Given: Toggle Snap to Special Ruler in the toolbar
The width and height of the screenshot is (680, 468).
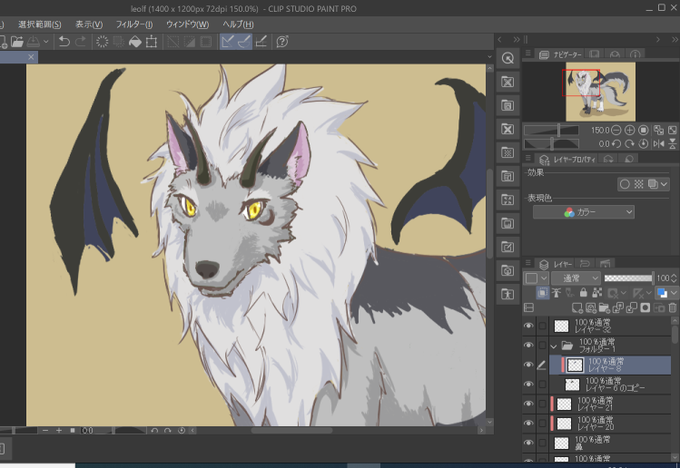Looking at the screenshot, I should [244, 42].
